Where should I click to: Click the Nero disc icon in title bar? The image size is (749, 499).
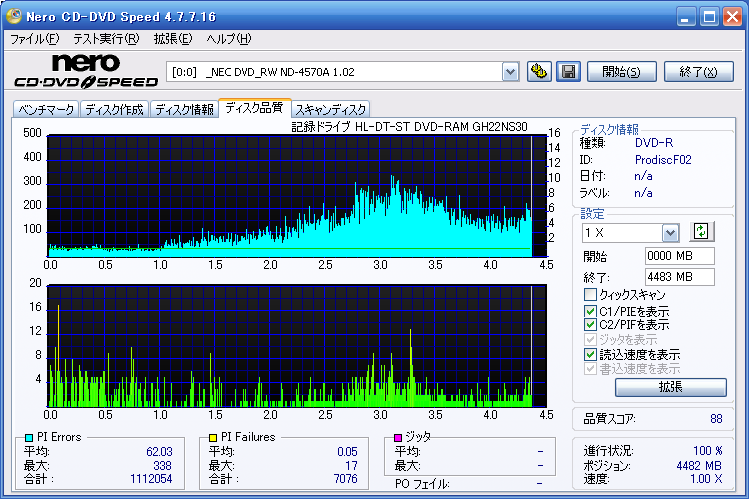click(x=13, y=16)
